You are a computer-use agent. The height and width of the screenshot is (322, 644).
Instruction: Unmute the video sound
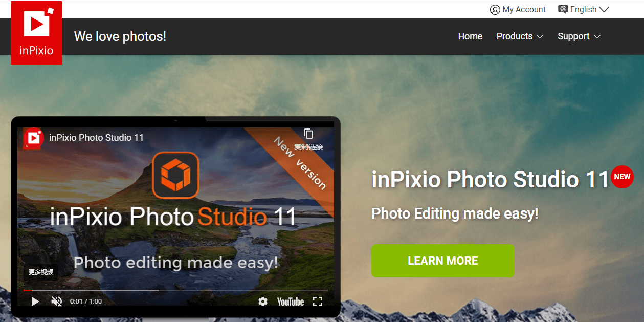pyautogui.click(x=57, y=302)
